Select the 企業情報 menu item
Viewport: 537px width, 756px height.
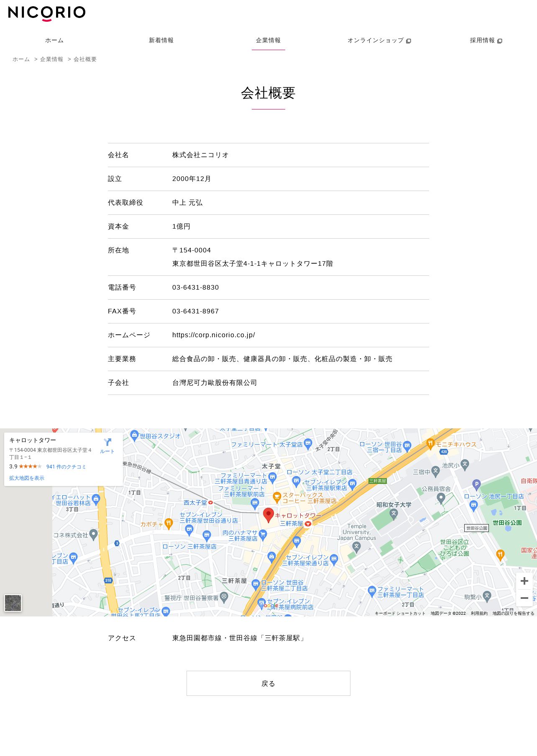click(268, 41)
